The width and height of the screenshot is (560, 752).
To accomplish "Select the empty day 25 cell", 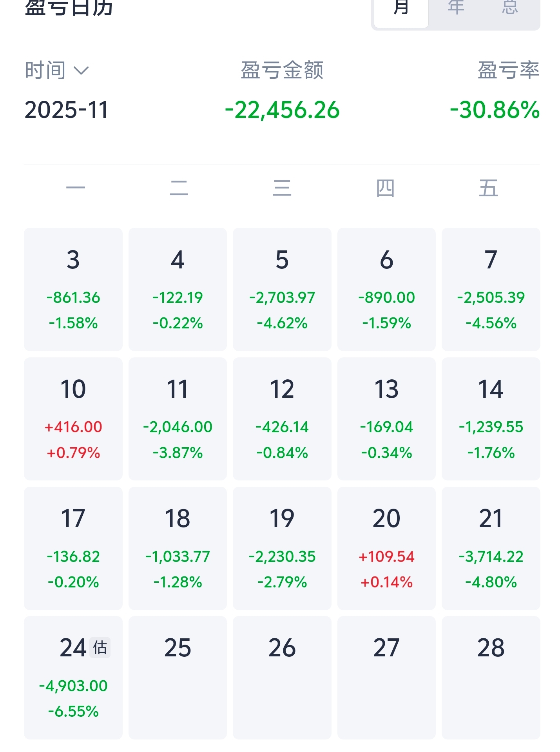I will pyautogui.click(x=178, y=677).
